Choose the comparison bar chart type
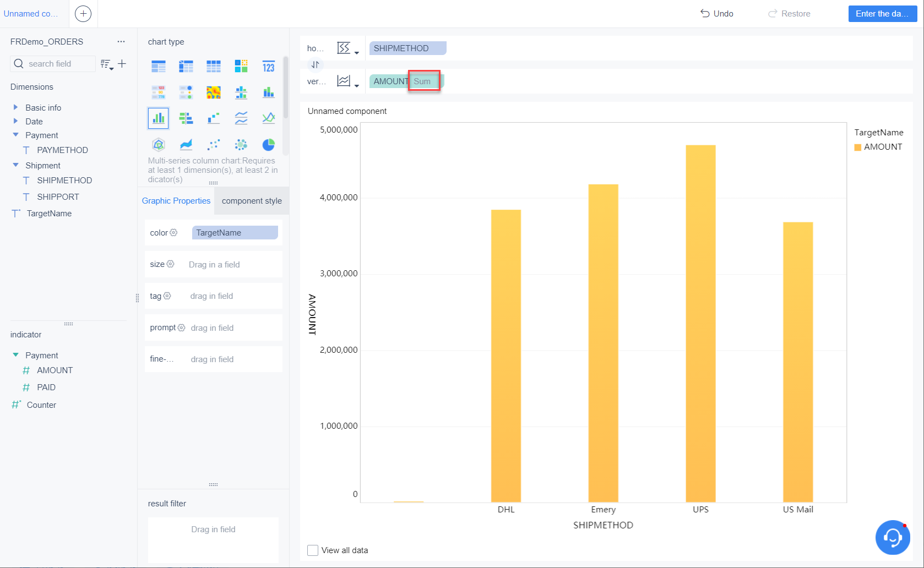The image size is (924, 568). pos(186,118)
